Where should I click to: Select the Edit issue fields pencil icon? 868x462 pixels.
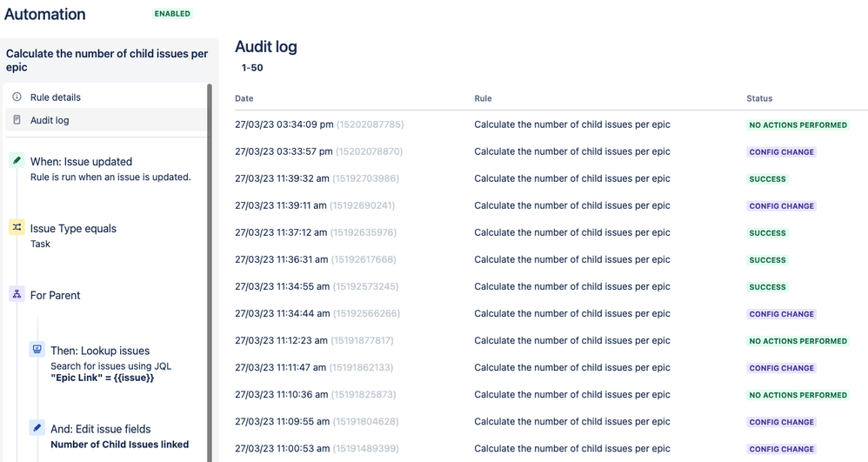37,428
